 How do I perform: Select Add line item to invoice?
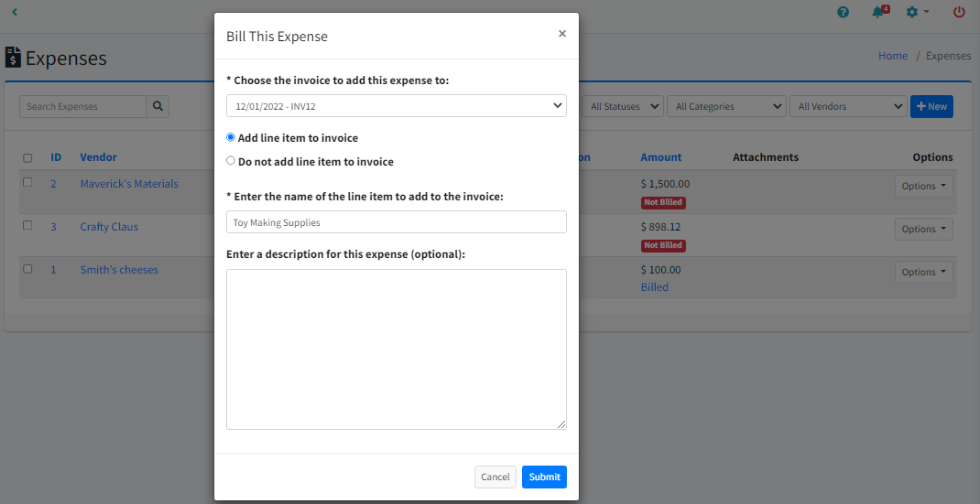[230, 138]
